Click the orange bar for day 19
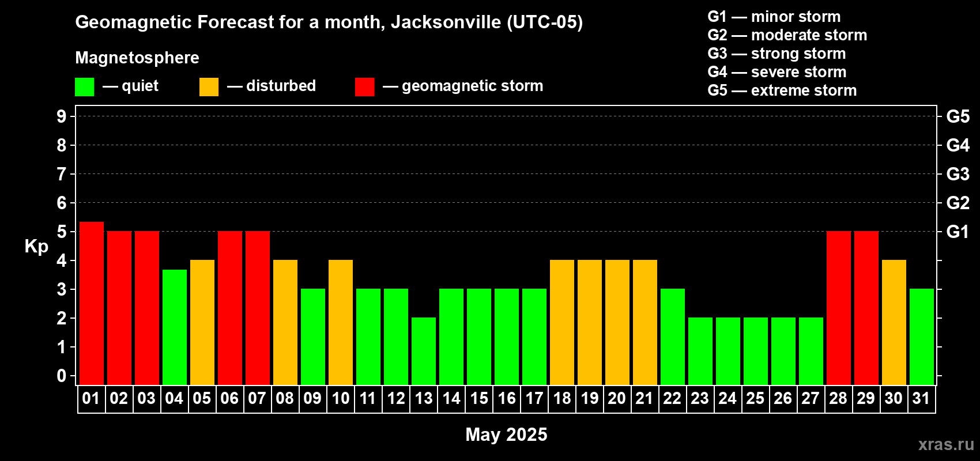The image size is (980, 461). tap(590, 323)
